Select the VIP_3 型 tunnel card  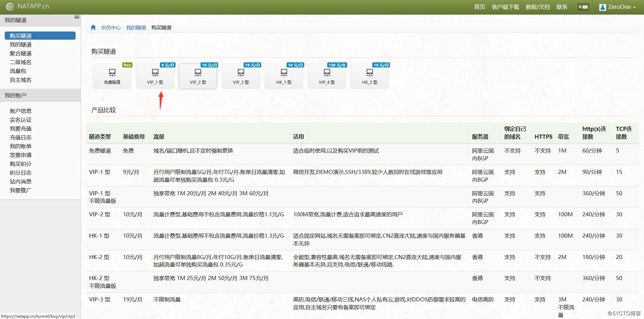pos(241,75)
